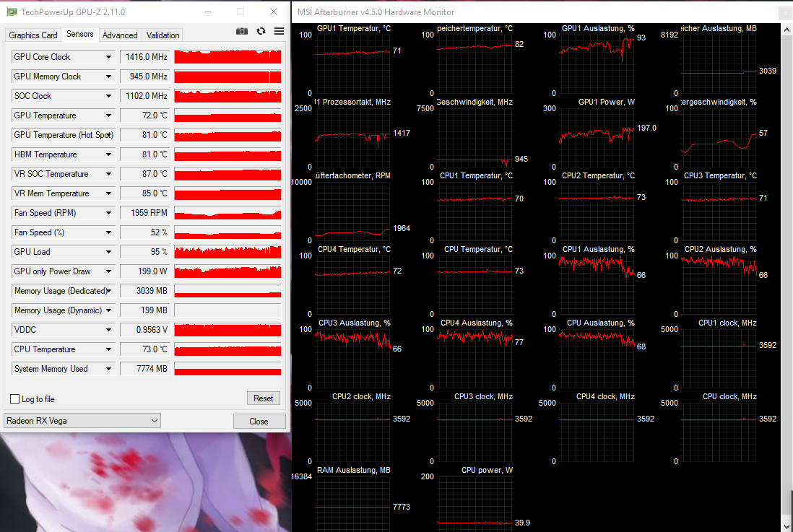The image size is (793, 532).
Task: Click the GPU1 Power graph in Afterburner
Action: pos(597,137)
